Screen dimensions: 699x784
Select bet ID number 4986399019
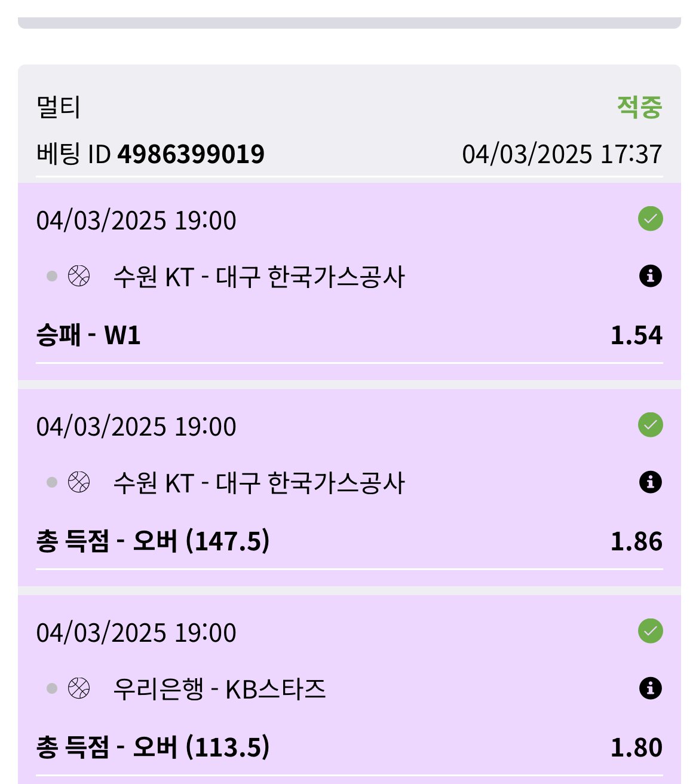(191, 154)
